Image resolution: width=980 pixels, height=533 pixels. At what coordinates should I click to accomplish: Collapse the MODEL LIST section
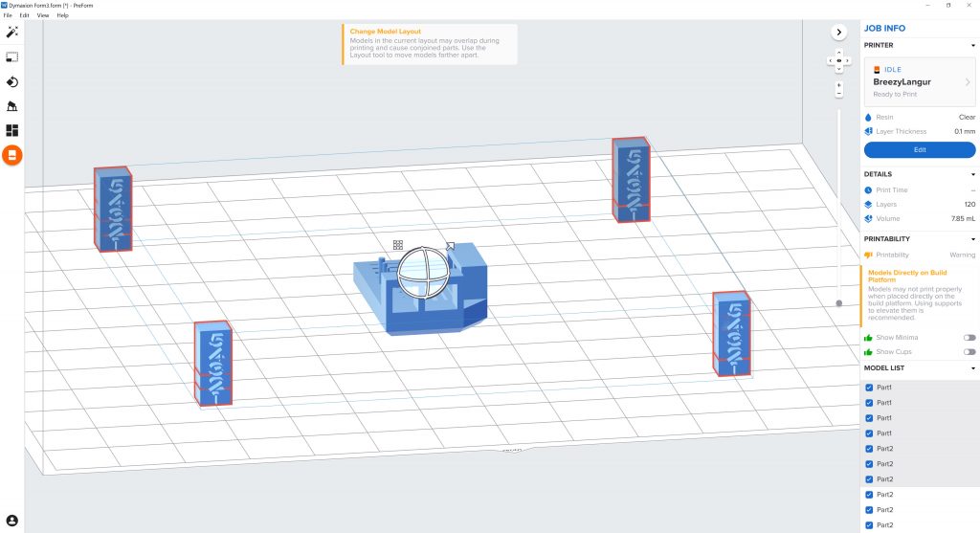972,368
